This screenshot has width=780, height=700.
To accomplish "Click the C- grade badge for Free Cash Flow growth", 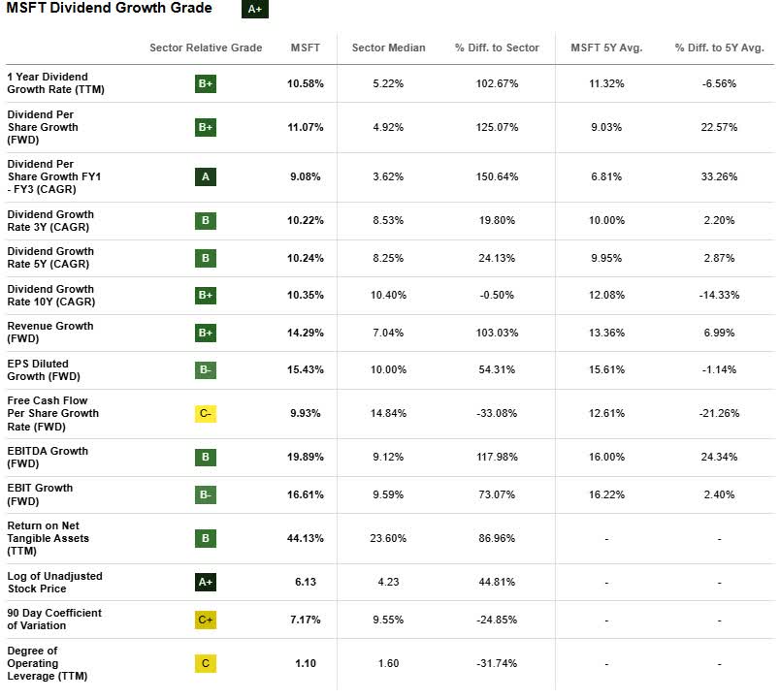I will [206, 414].
